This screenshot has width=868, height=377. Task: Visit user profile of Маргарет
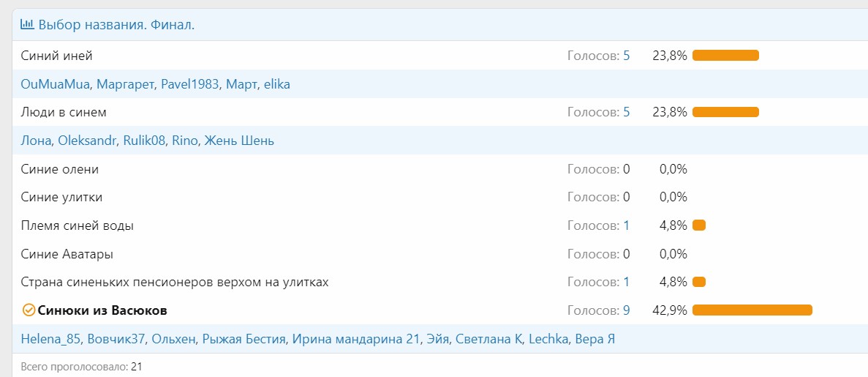pos(126,84)
